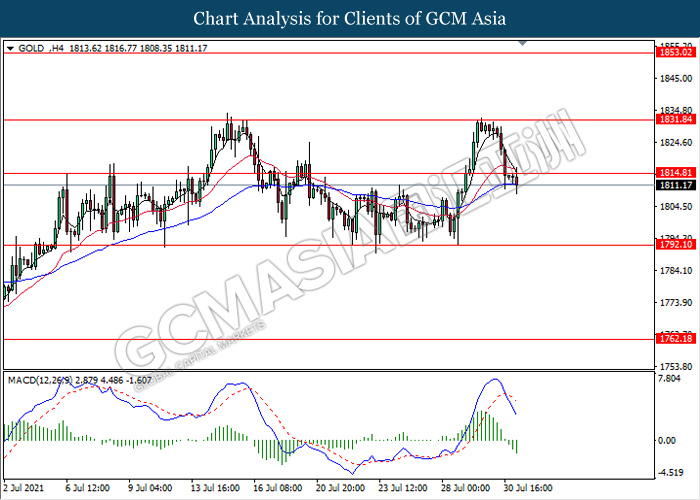Click the -4.519 MACD scale value
This screenshot has height=500, width=700.
point(671,472)
